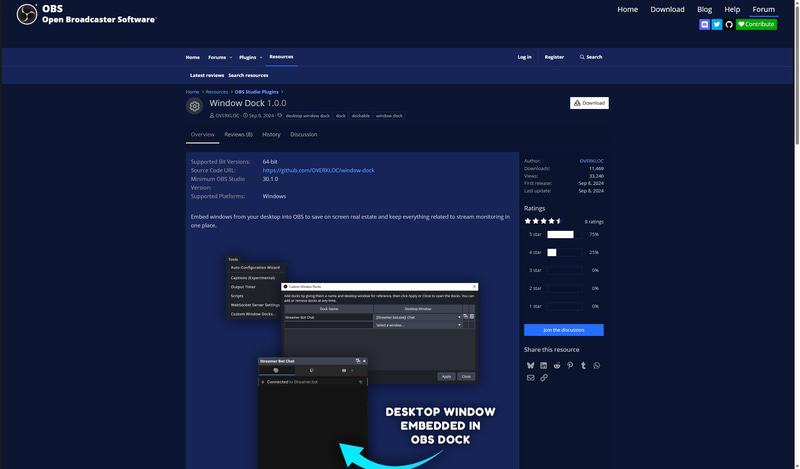Click the '30.1.0' minimum version value
Screen dimensions: 800x469
point(270,179)
